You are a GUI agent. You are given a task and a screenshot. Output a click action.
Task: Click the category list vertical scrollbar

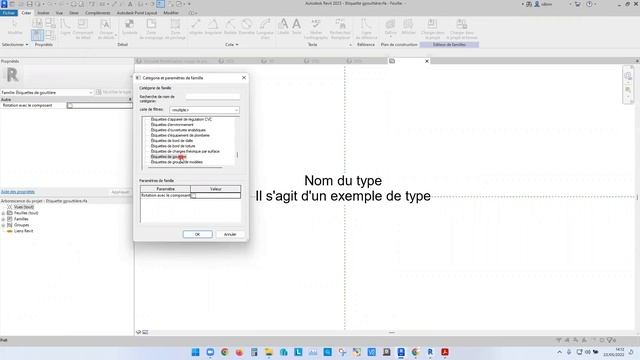[237, 141]
